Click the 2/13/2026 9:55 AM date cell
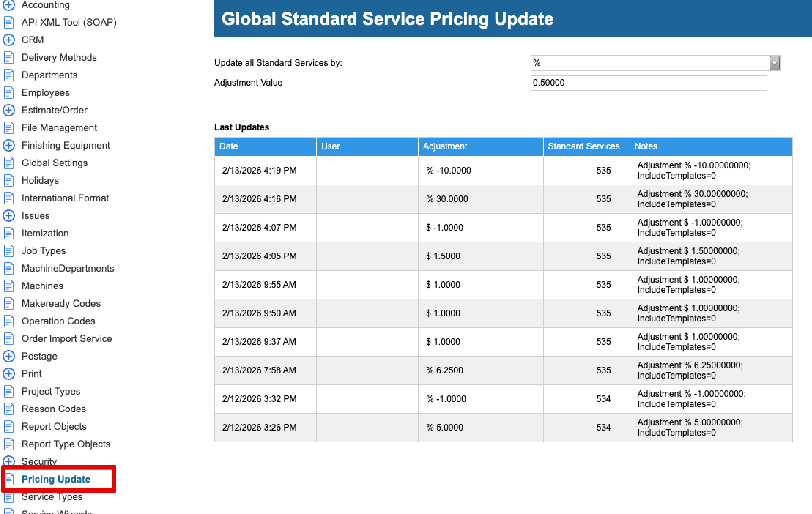 [x=266, y=285]
